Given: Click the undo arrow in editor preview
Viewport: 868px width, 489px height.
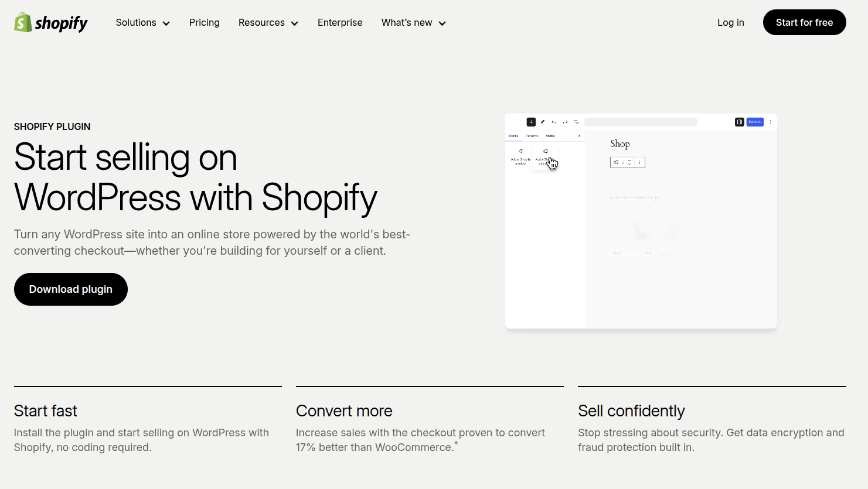Looking at the screenshot, I should click(x=554, y=122).
